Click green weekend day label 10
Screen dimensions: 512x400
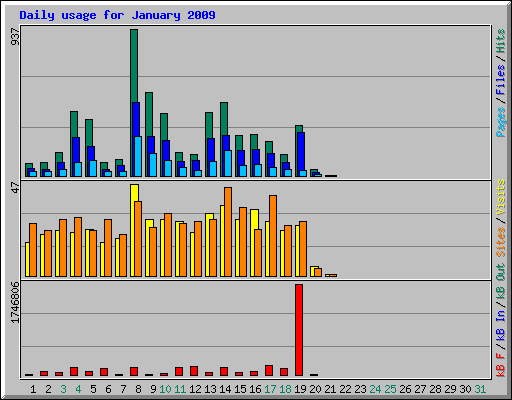tap(165, 389)
